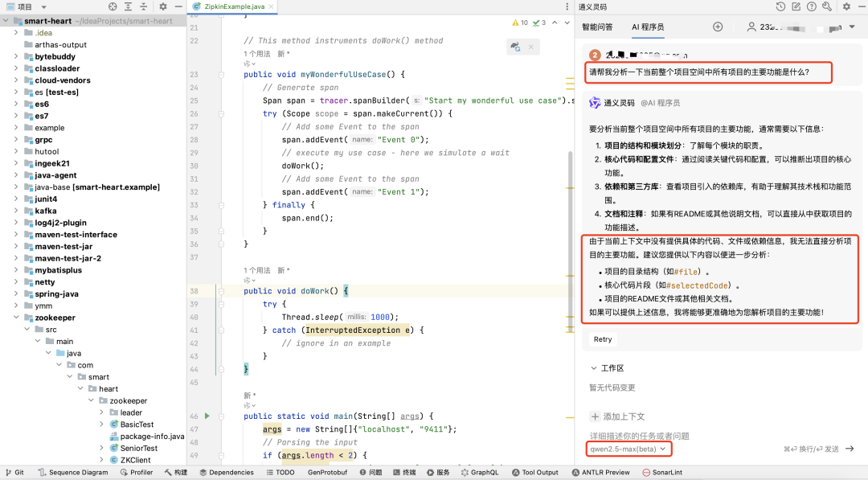
Task: Open the TODO tool window
Action: [280, 472]
